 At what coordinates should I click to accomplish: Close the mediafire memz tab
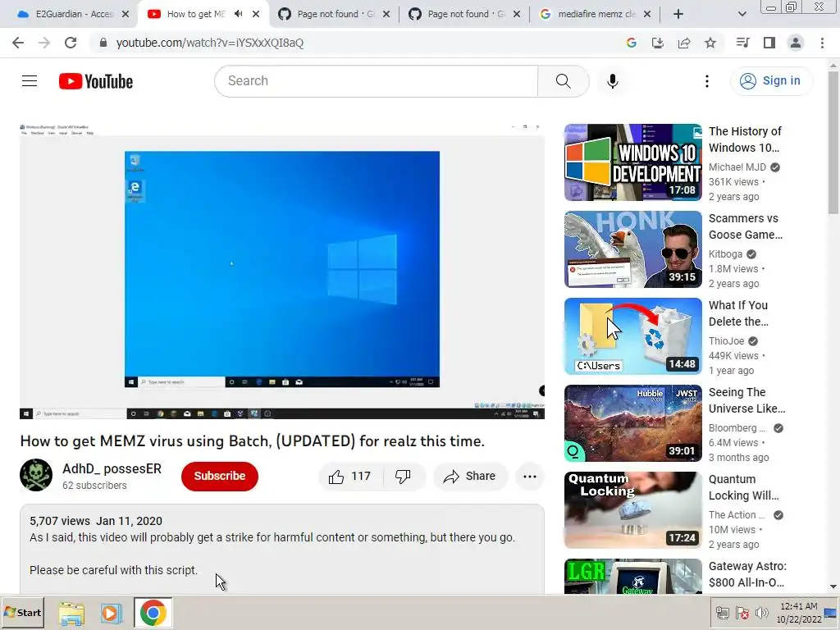(647, 14)
